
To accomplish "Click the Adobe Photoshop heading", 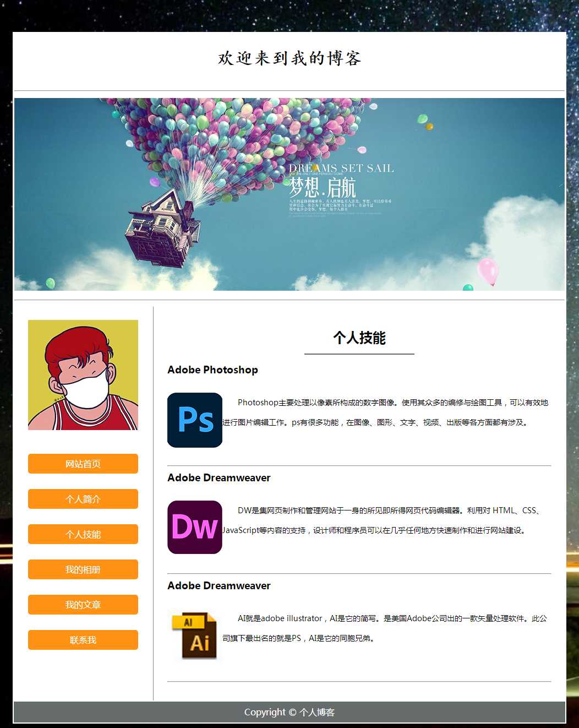I will click(212, 370).
